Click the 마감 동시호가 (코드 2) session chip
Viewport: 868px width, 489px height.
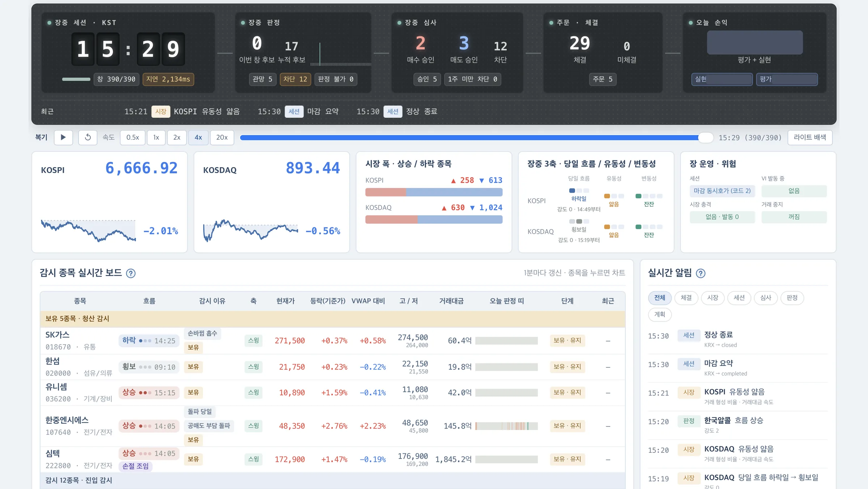pos(722,191)
